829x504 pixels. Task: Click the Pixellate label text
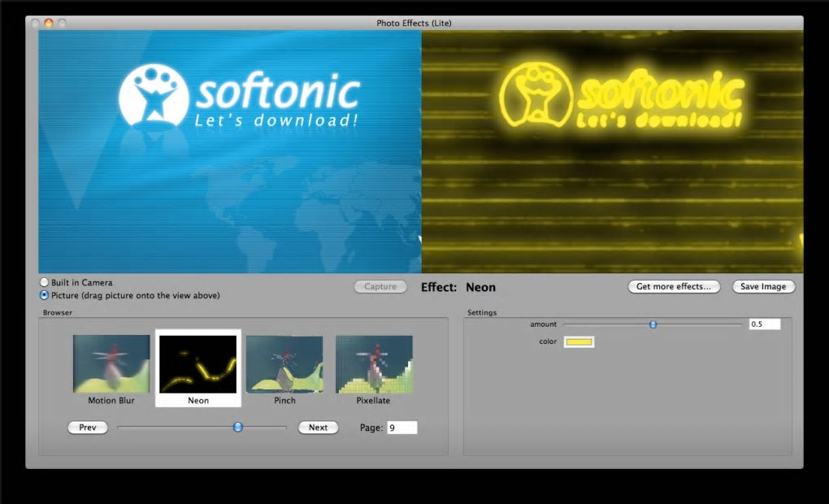tap(373, 400)
